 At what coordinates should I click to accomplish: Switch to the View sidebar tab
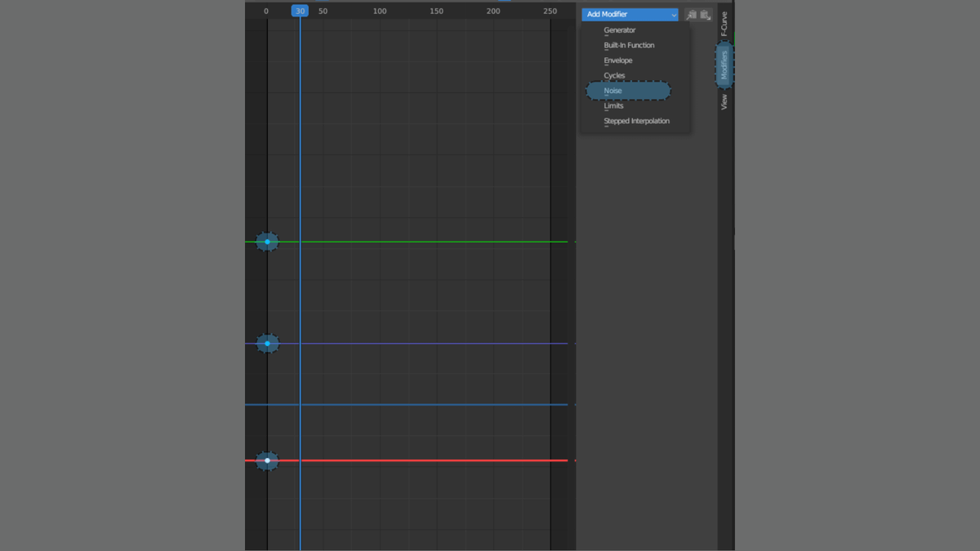pos(724,102)
